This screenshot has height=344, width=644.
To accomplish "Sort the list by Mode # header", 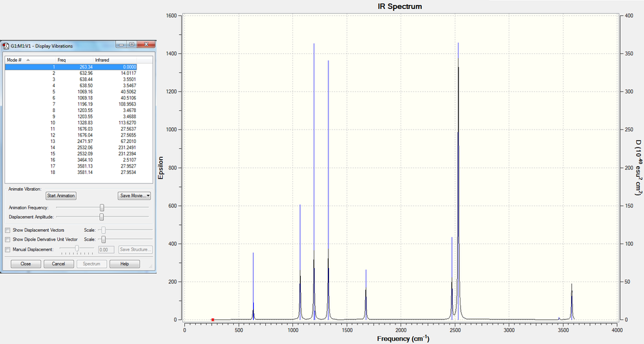I will click(30, 60).
